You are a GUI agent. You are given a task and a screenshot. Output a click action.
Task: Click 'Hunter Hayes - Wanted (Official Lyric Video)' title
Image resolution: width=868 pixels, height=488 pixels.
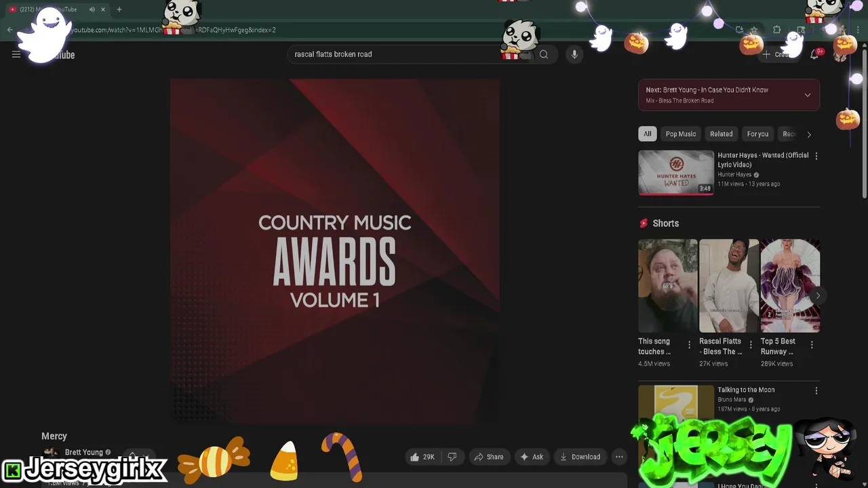pyautogui.click(x=763, y=160)
